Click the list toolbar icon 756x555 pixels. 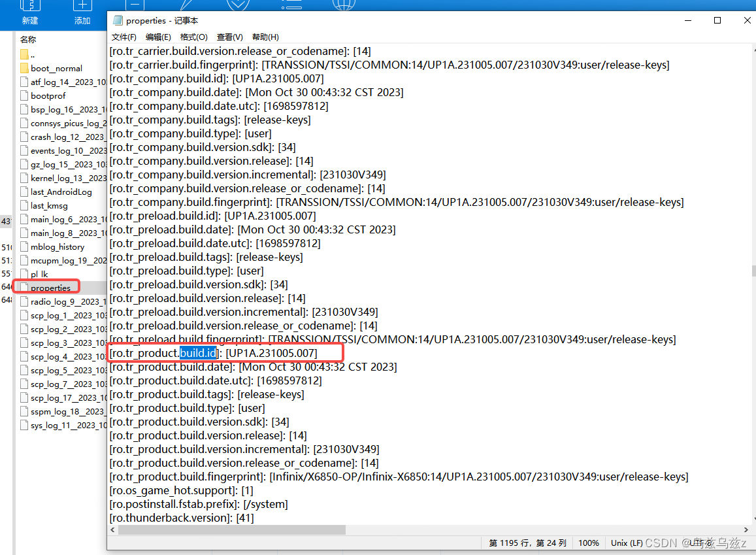click(291, 7)
